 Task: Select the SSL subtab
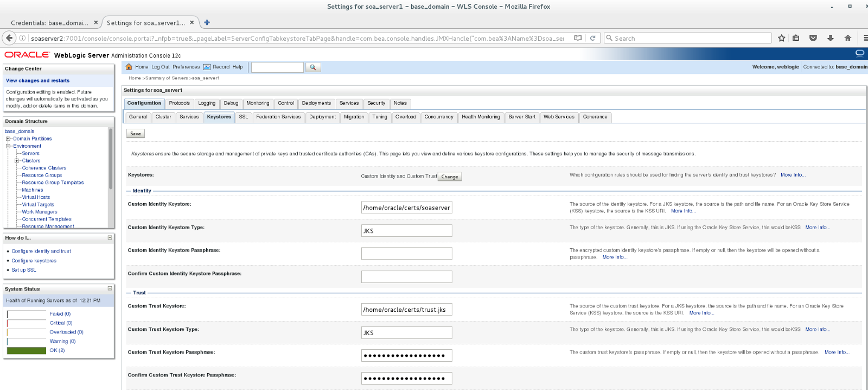click(244, 117)
